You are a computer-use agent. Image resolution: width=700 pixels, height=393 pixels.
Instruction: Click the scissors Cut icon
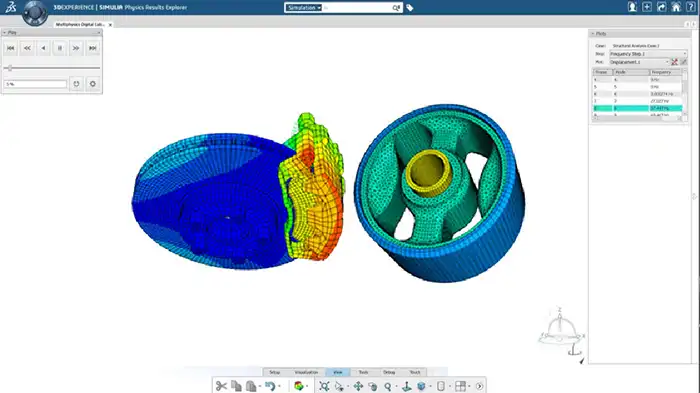coord(221,386)
